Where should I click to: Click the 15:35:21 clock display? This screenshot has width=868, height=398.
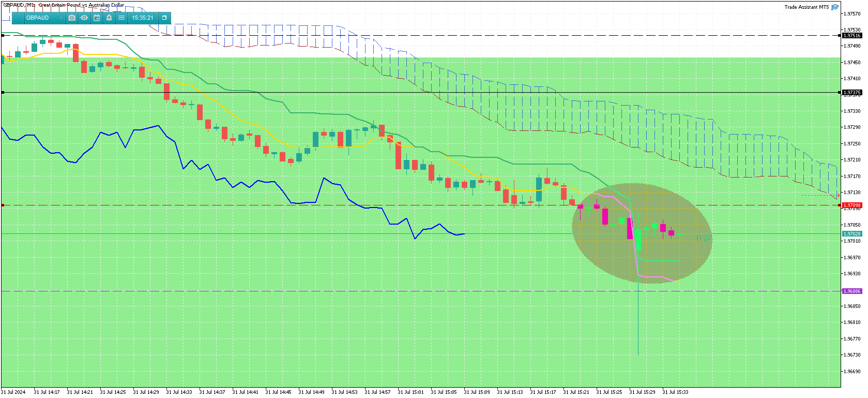pos(143,18)
